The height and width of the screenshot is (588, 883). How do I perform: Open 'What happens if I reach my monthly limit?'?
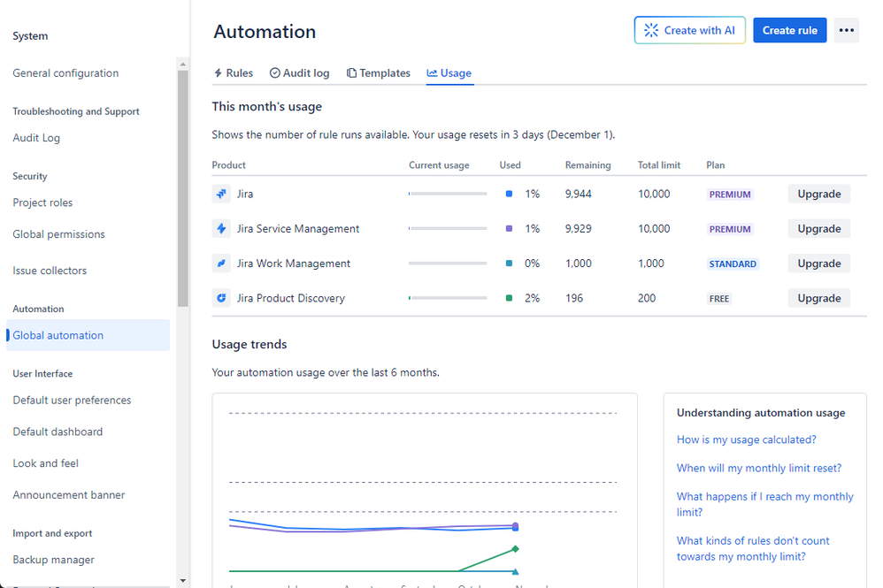(764, 504)
